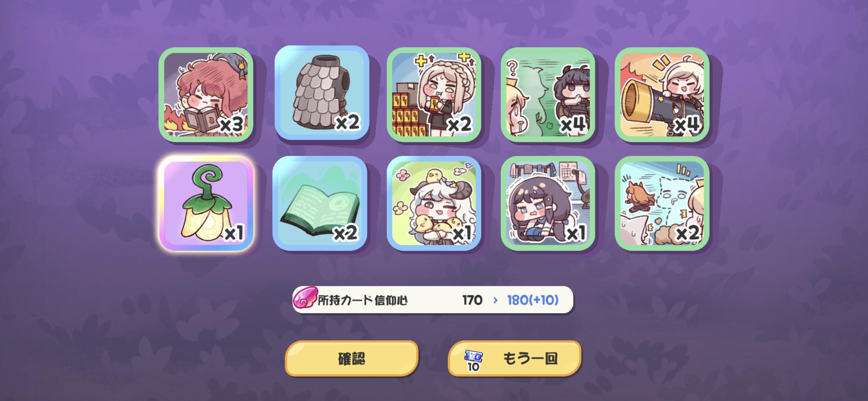This screenshot has height=401, width=868.
Task: Select the running fox girl card
Action: pos(662,203)
